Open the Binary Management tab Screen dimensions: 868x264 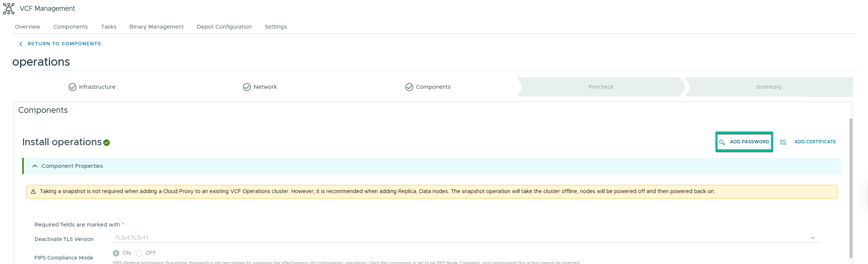point(156,27)
